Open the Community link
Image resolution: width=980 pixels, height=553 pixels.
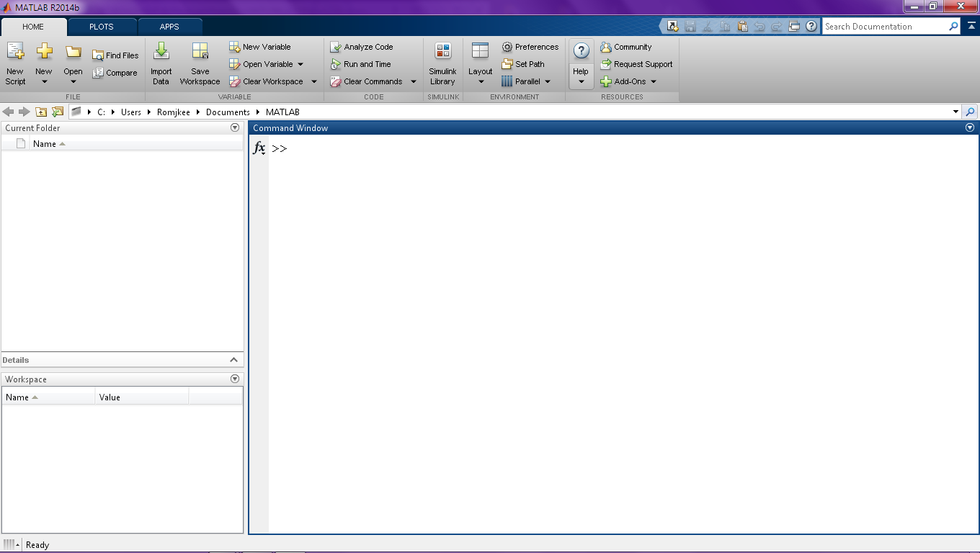click(626, 47)
